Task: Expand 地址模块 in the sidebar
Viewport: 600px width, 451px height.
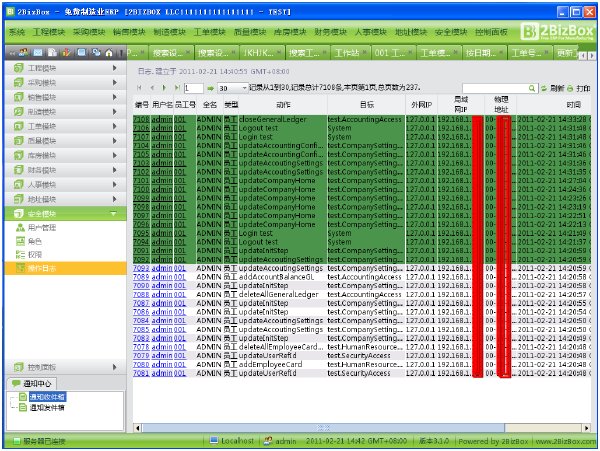Action: 65,199
